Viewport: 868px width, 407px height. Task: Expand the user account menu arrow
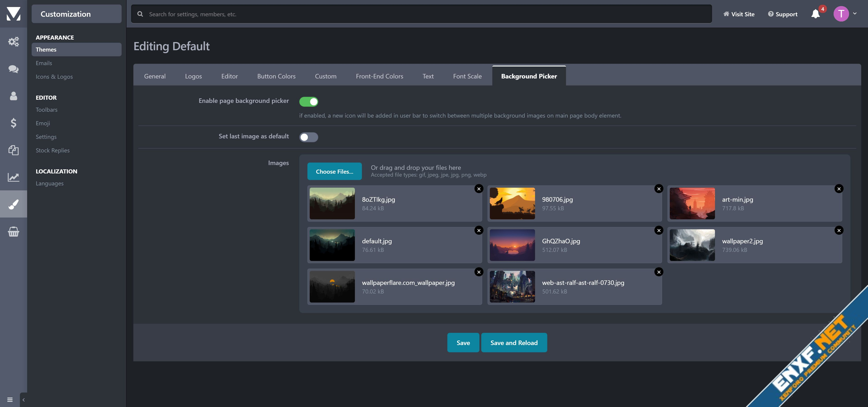coord(855,14)
